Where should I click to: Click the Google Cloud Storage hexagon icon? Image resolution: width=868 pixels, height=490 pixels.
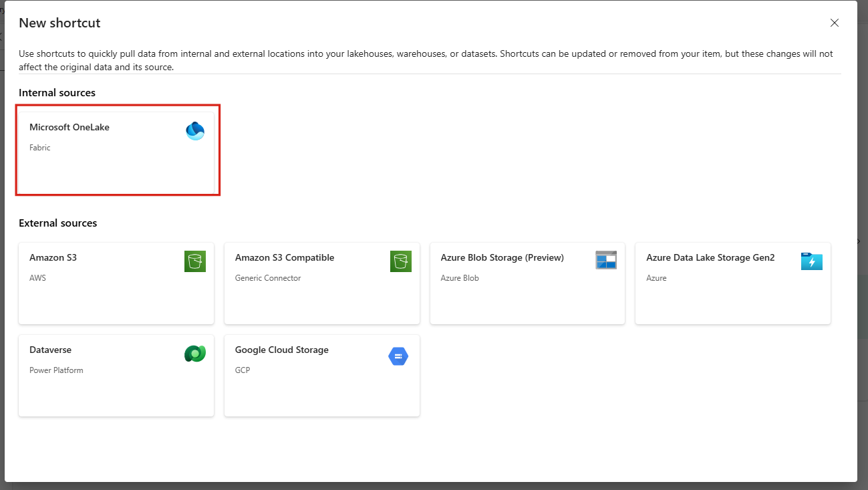pos(398,357)
